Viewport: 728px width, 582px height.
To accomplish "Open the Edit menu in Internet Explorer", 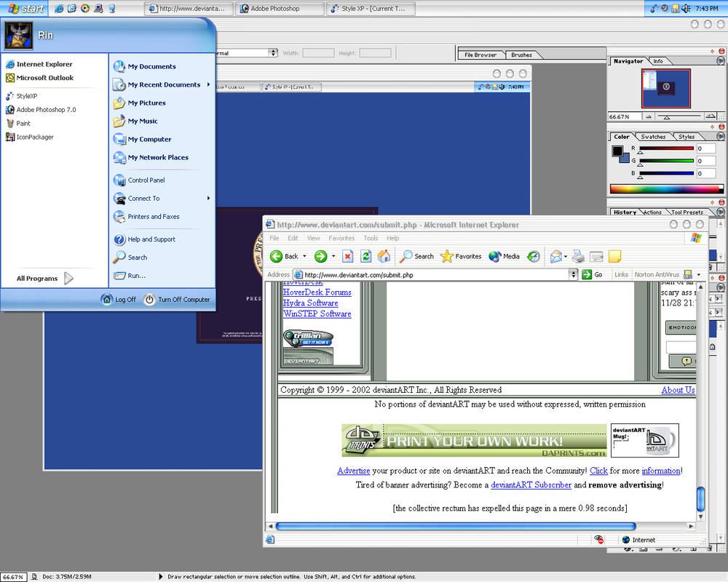I will coord(293,238).
